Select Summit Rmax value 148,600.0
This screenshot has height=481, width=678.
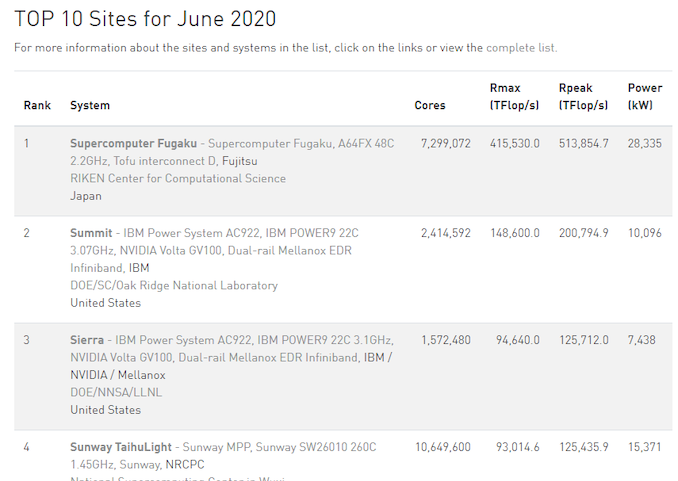[515, 233]
